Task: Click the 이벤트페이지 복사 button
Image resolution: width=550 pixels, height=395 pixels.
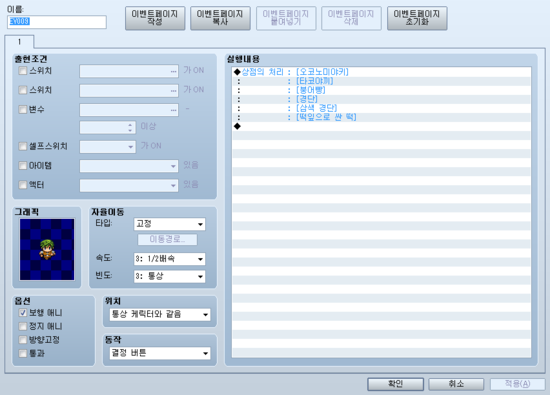Action: pyautogui.click(x=220, y=18)
